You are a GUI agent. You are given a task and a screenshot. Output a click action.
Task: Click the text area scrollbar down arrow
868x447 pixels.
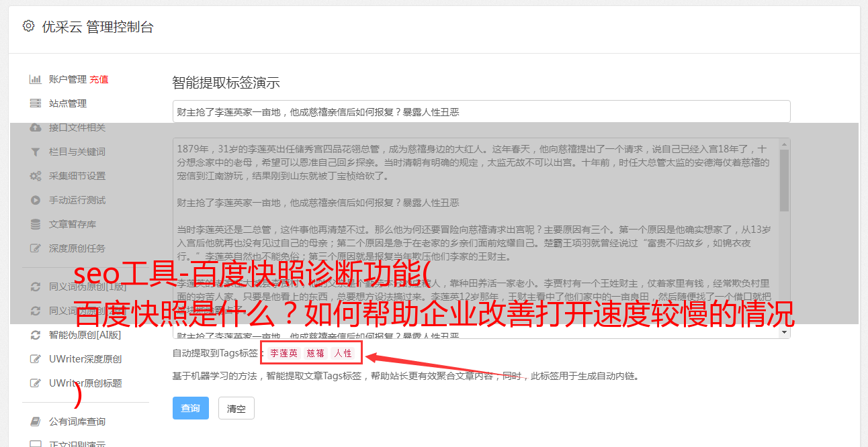click(784, 333)
